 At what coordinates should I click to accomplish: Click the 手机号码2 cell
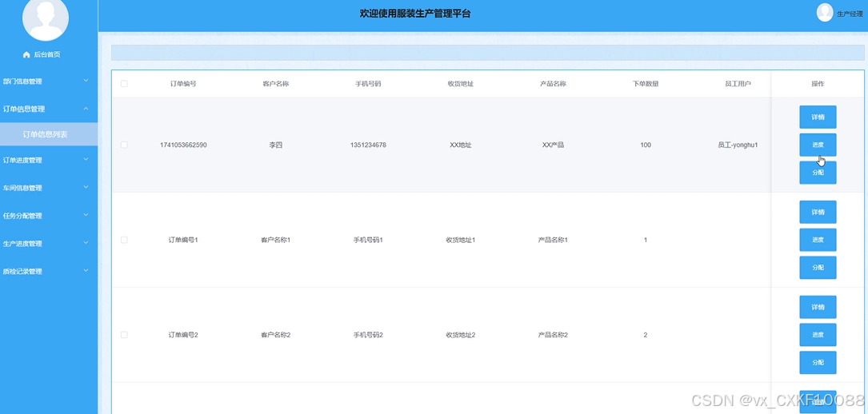(368, 335)
